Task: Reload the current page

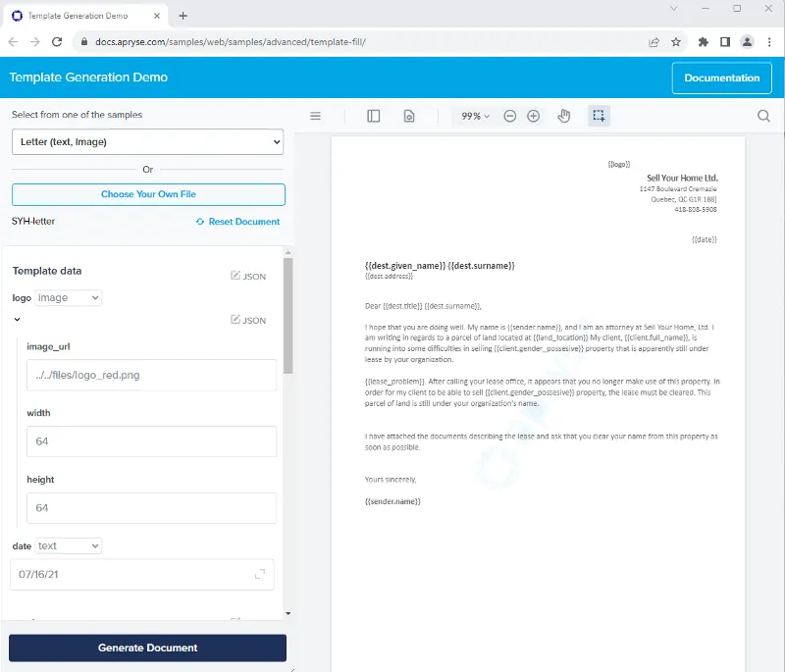Action: 57,42
